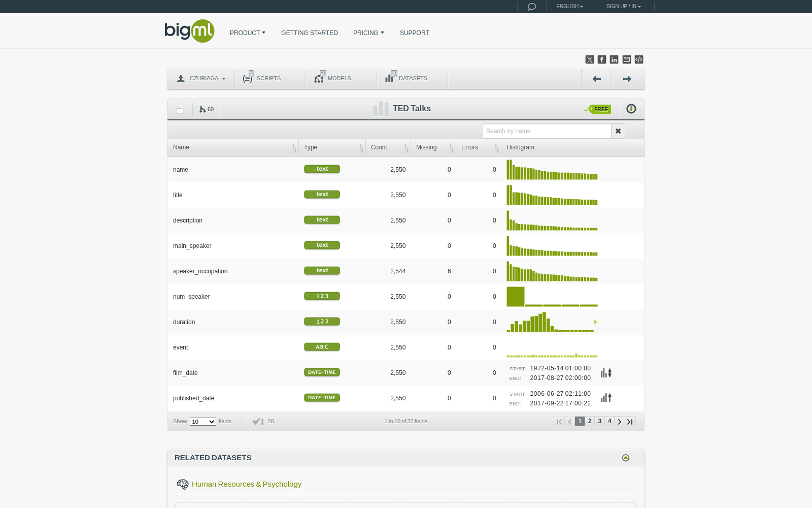
Task: Go to previous page of fields
Action: coord(569,421)
